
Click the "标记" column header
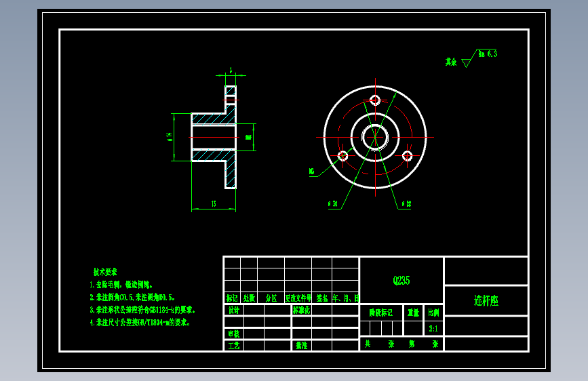coord(232,298)
